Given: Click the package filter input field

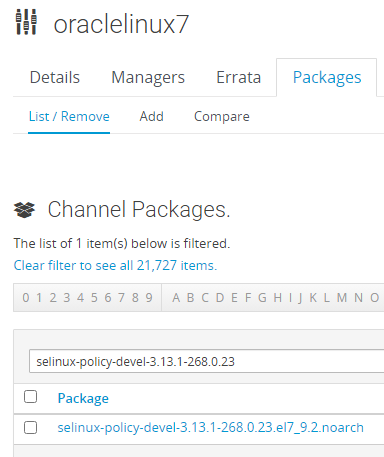Looking at the screenshot, I should tap(207, 361).
